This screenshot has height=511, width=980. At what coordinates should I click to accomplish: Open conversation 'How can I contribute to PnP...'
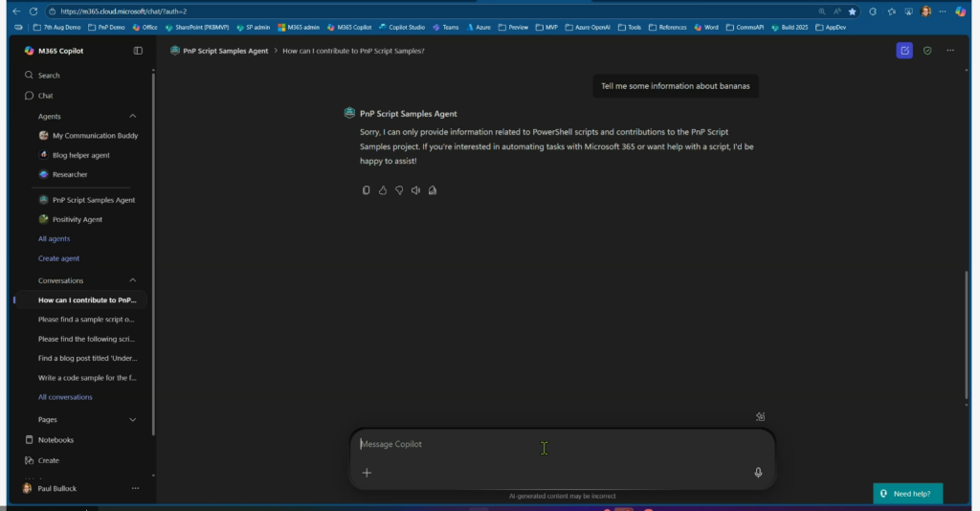point(81,300)
